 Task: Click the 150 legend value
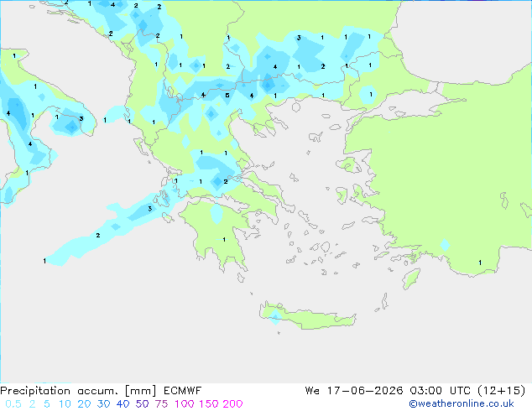coord(208,404)
